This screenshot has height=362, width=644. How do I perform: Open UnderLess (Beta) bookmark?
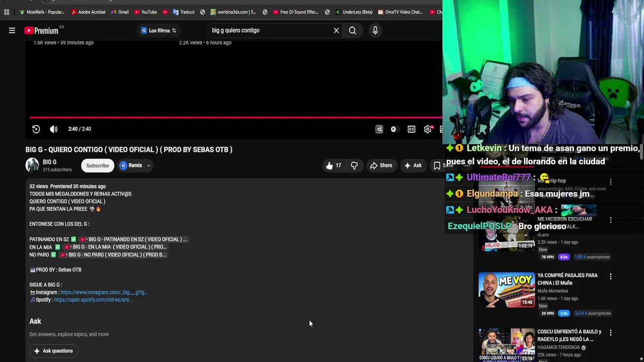click(x=354, y=12)
